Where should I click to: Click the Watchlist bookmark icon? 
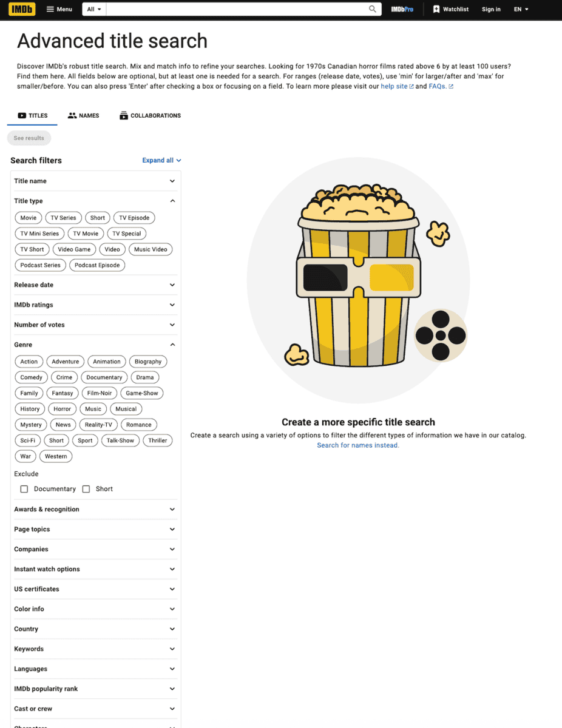click(436, 9)
